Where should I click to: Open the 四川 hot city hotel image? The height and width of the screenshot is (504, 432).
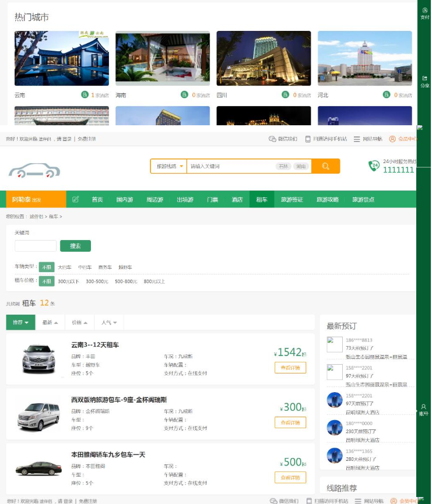[264, 58]
